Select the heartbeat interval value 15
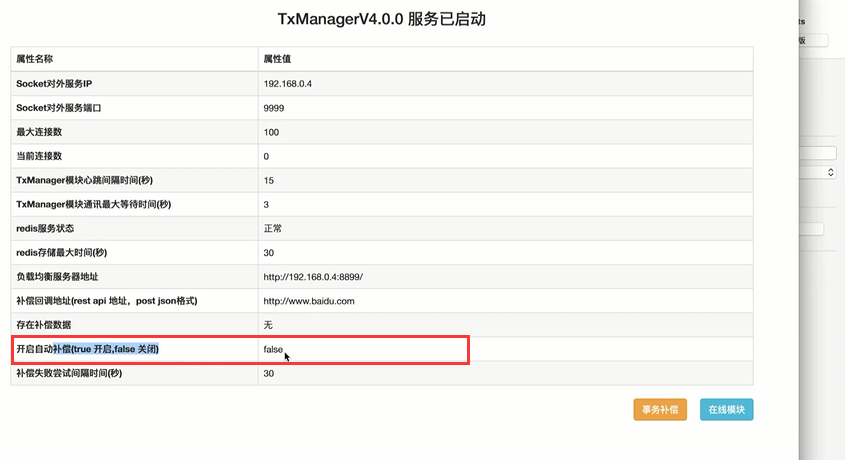The width and height of the screenshot is (845, 460). (268, 180)
